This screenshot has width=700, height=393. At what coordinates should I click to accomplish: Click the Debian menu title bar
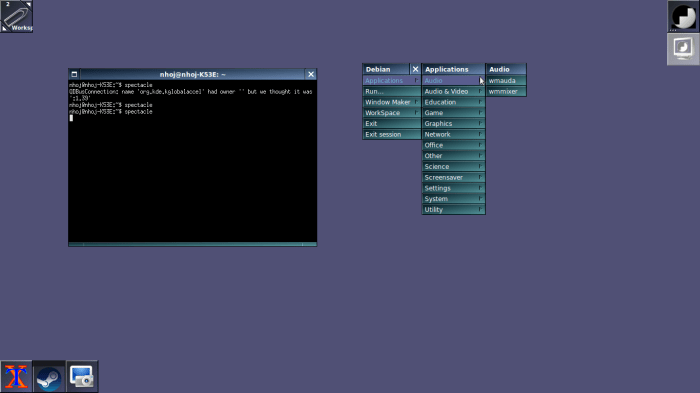[386, 69]
